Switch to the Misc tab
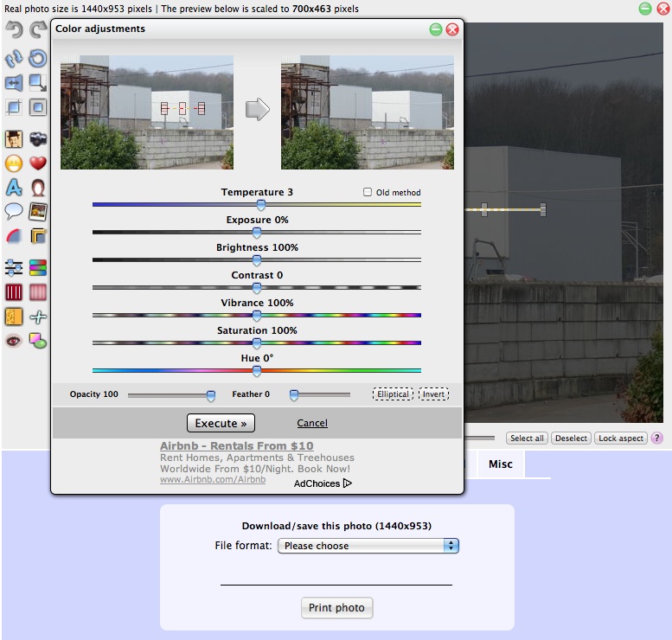Screen dimensions: 672x640 (x=501, y=464)
